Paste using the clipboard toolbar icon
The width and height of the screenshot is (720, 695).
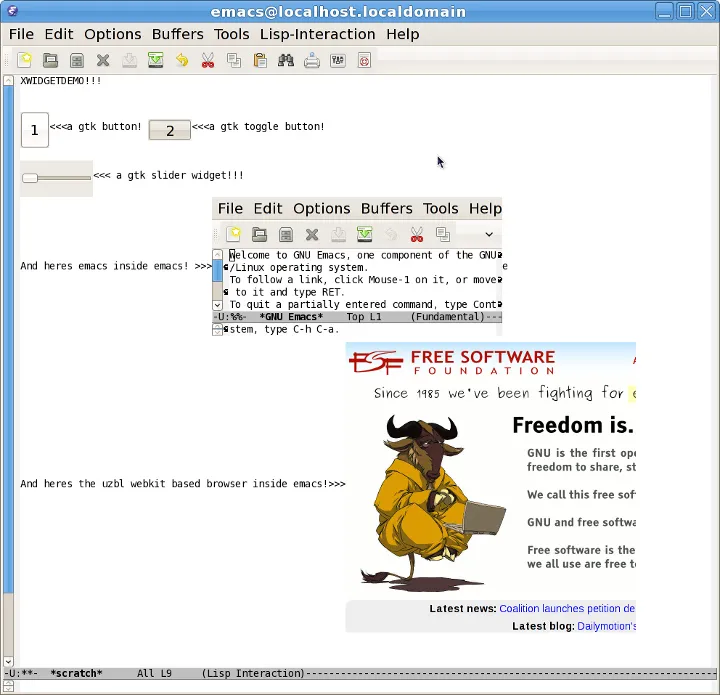[260, 60]
